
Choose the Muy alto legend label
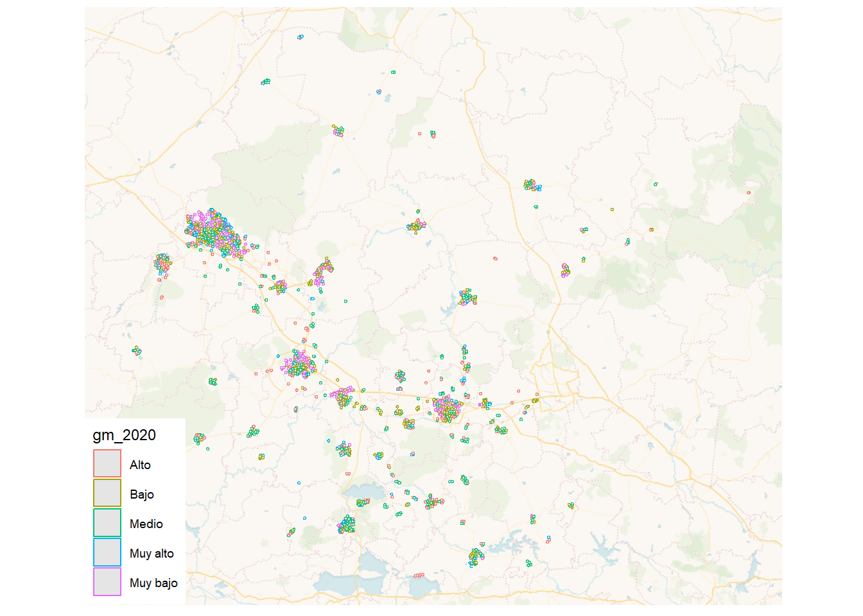tap(152, 554)
